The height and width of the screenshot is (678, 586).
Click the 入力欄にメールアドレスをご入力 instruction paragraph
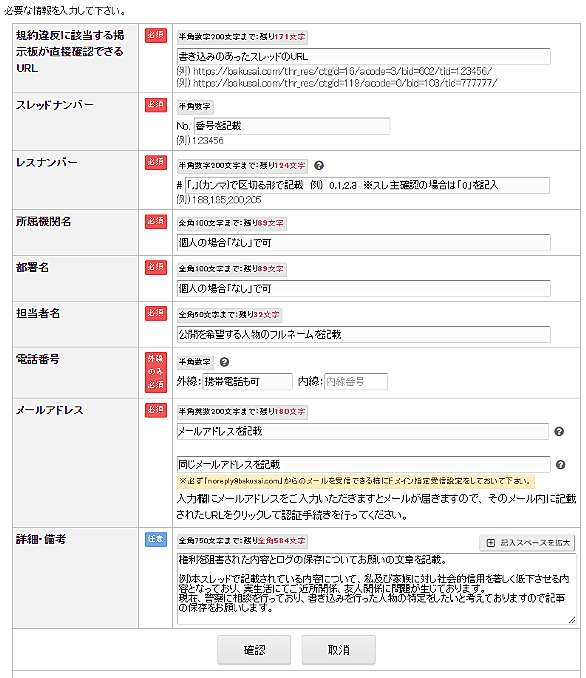[376, 507]
